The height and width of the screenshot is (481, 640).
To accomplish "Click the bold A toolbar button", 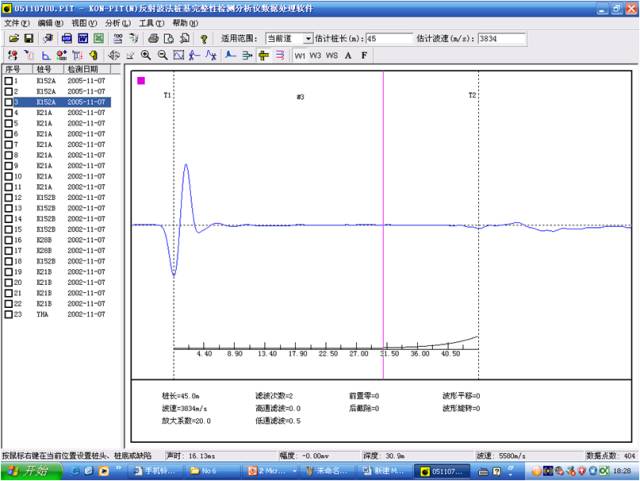I will coord(348,56).
